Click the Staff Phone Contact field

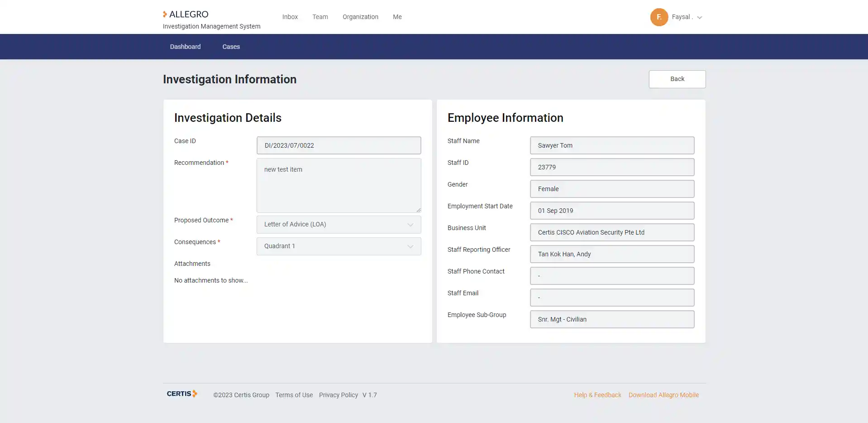click(612, 276)
